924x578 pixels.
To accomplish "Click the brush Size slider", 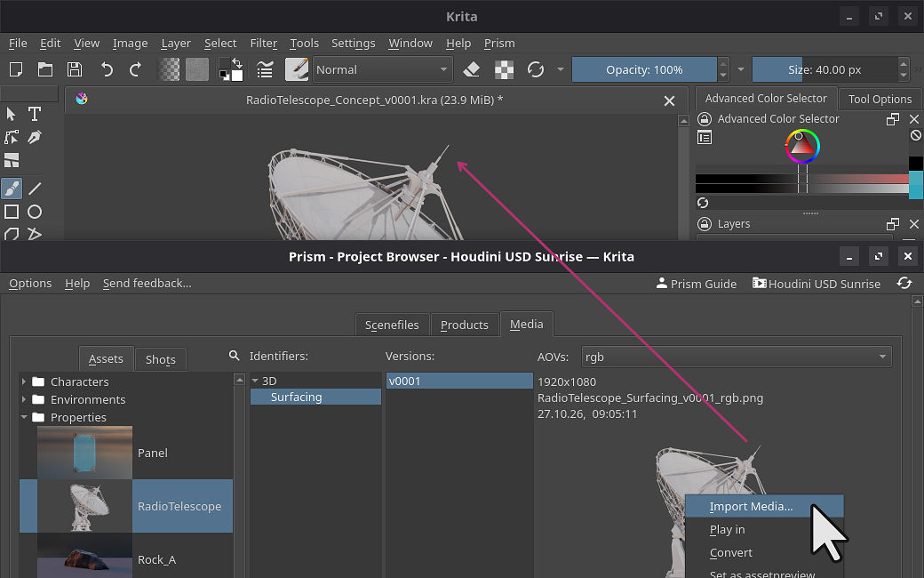I will pyautogui.click(x=825, y=69).
